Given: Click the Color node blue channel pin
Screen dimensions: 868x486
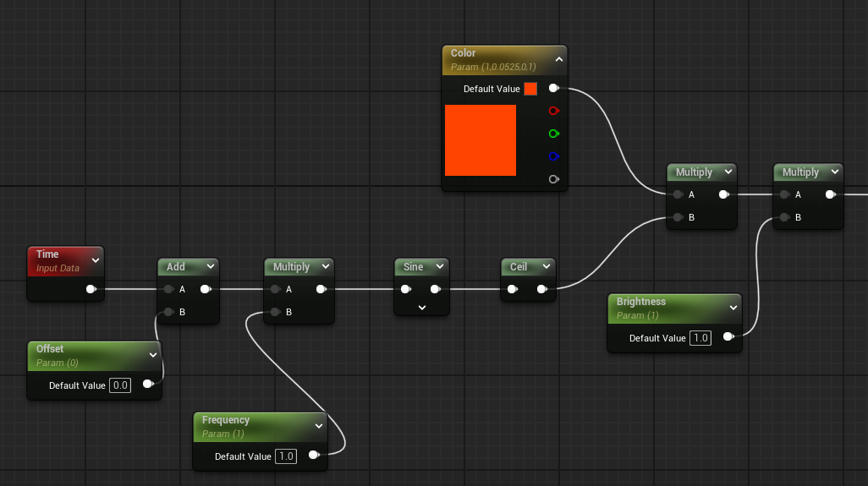Looking at the screenshot, I should pyautogui.click(x=553, y=156).
